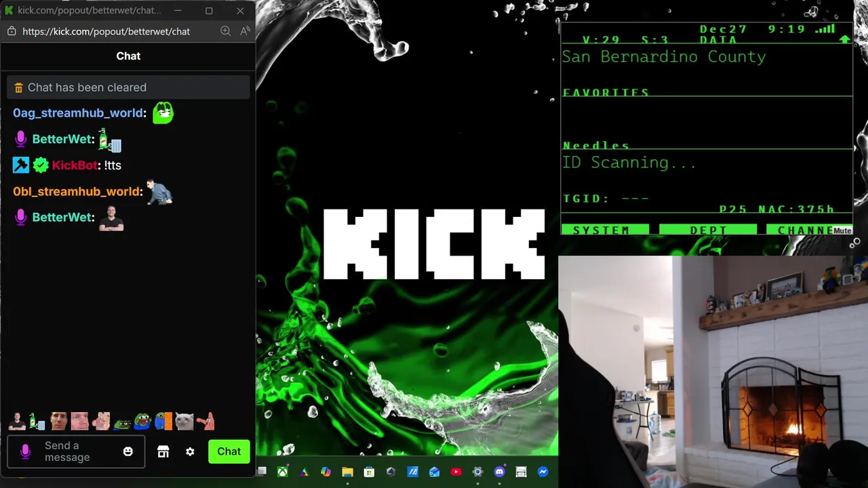Image resolution: width=868 pixels, height=488 pixels.
Task: Click the KickBot username
Action: pyautogui.click(x=75, y=165)
